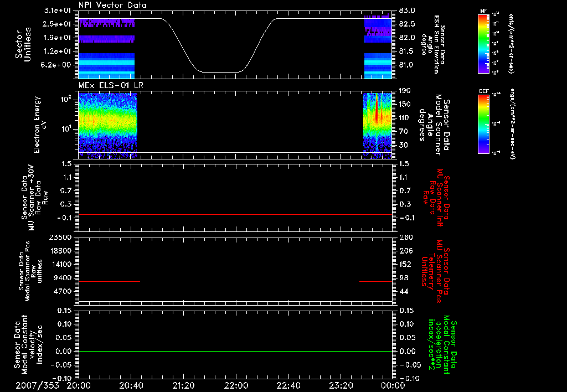Click the green "Model Constant acceleration" label
This screenshot has height=392, width=567.
442,344
